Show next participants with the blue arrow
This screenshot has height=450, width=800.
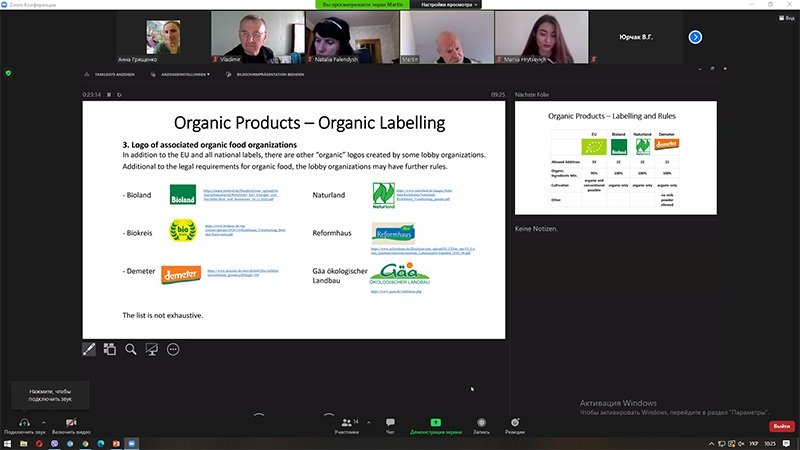point(695,37)
